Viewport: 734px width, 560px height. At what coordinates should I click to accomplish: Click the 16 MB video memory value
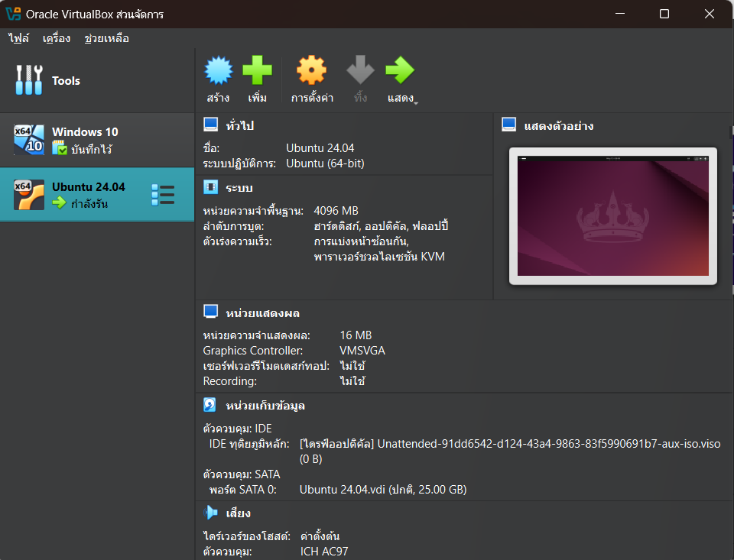tap(356, 335)
